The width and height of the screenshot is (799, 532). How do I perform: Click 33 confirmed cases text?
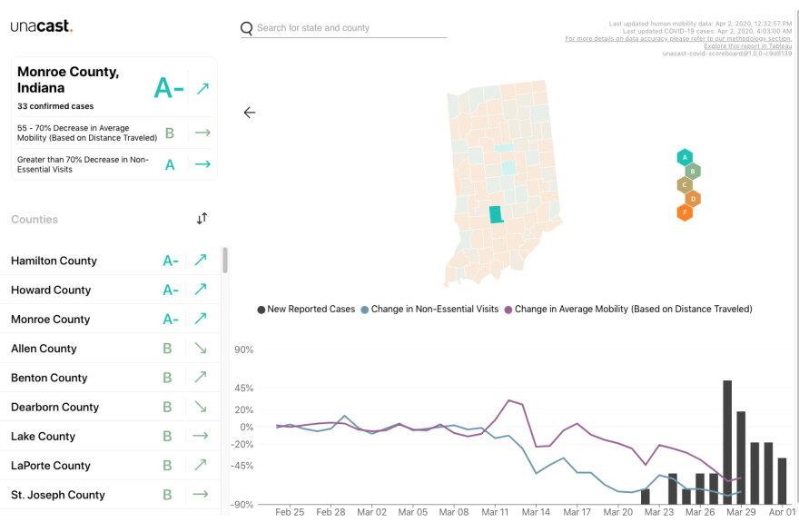click(x=55, y=106)
